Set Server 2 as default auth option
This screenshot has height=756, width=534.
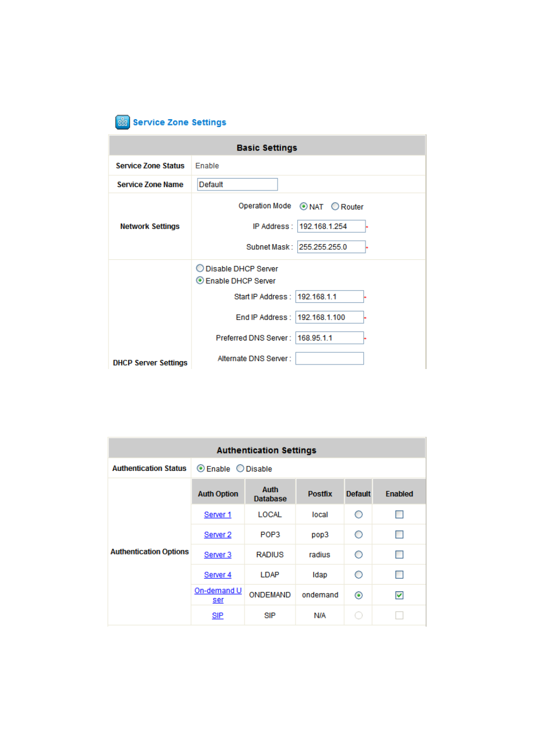point(359,535)
